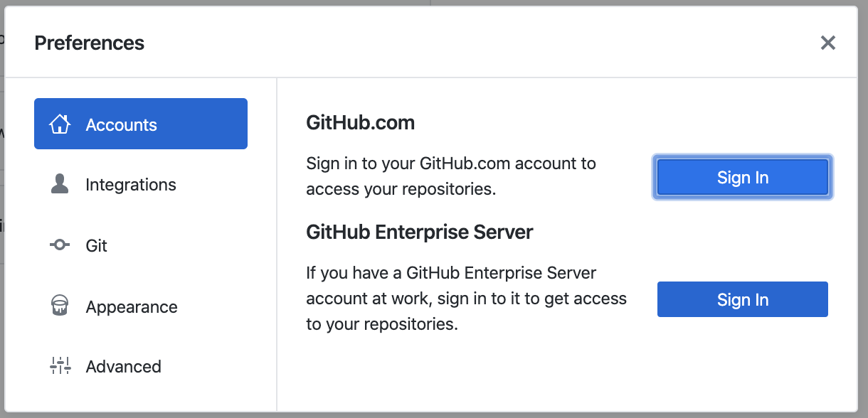Click the paint bucket Appearance icon
The image size is (868, 418).
(x=60, y=306)
